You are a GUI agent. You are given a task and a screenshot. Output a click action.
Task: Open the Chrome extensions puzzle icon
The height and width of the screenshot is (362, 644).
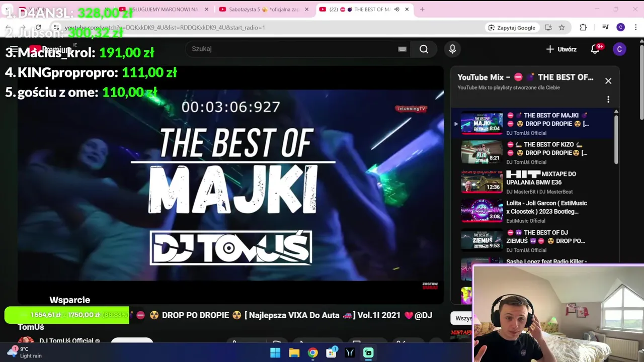583,28
